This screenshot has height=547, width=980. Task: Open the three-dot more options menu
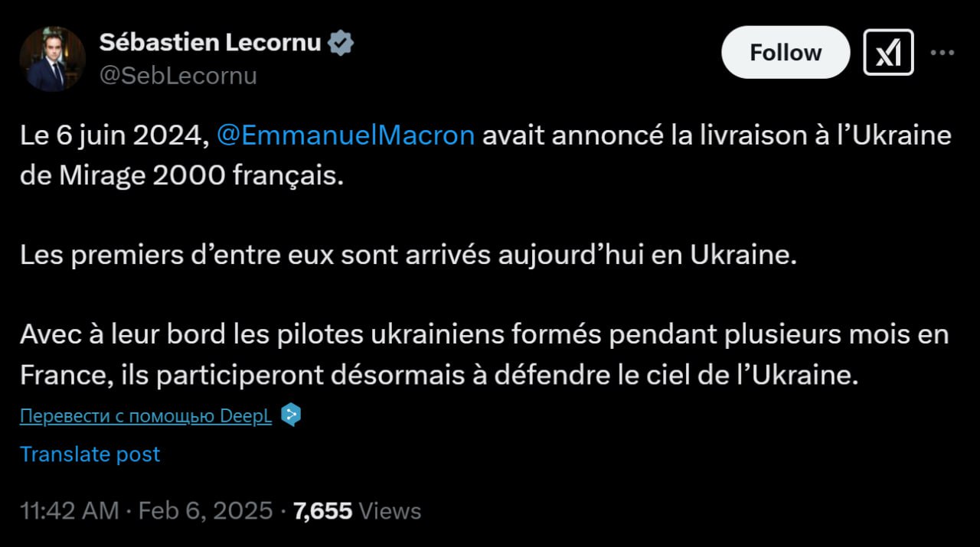(x=942, y=52)
